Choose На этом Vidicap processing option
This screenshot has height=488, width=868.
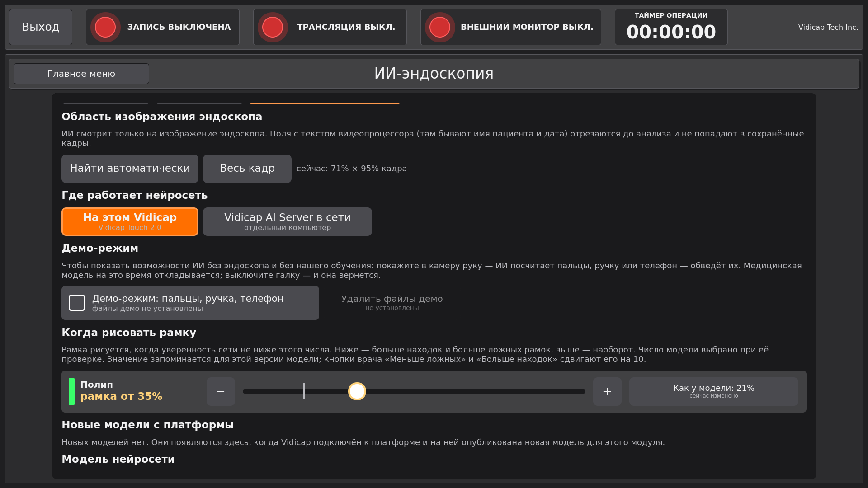click(x=130, y=221)
